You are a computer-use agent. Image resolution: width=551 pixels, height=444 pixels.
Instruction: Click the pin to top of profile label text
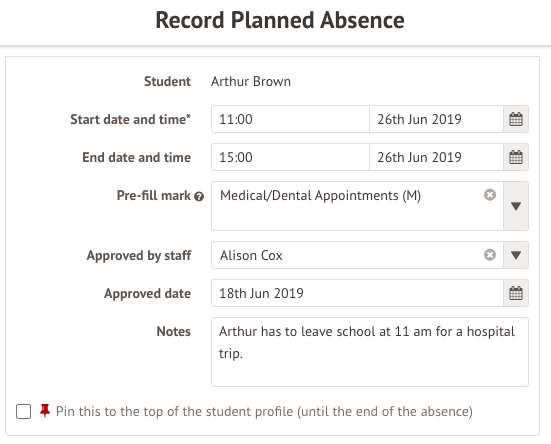click(264, 411)
